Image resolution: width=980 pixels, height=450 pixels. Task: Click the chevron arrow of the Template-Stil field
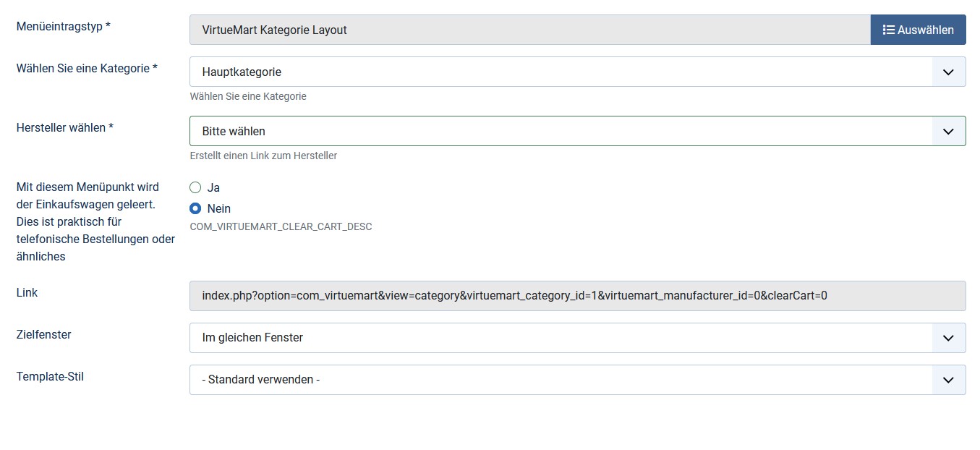click(x=948, y=380)
